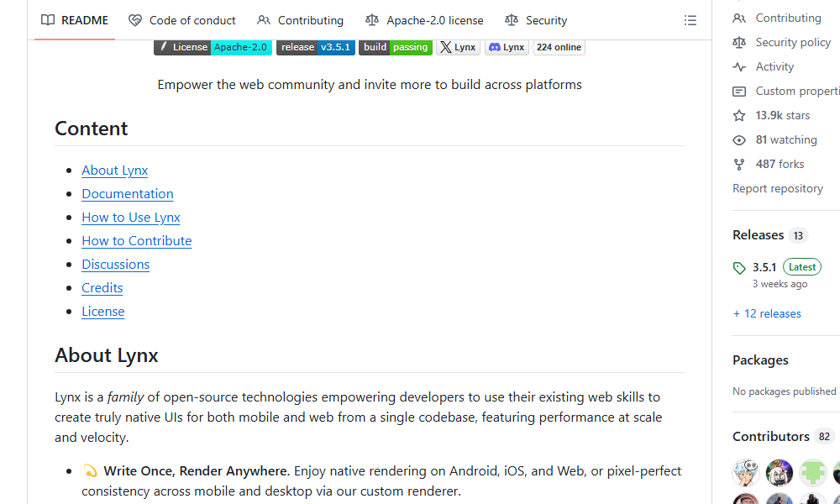840x504 pixels.
Task: Click the README book icon
Action: point(48,20)
